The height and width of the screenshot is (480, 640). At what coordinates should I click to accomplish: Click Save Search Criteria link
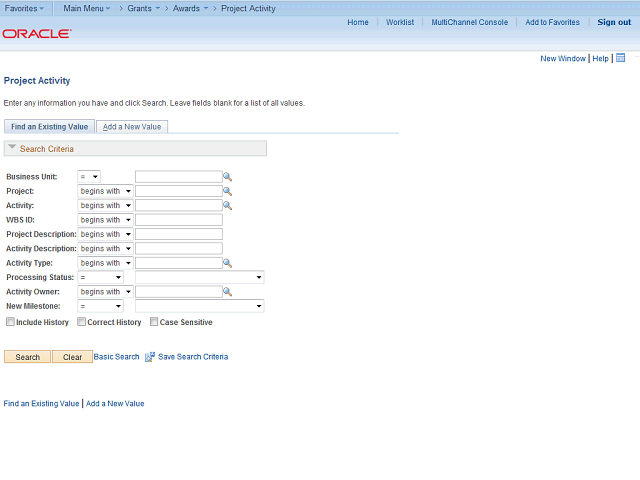click(x=193, y=357)
